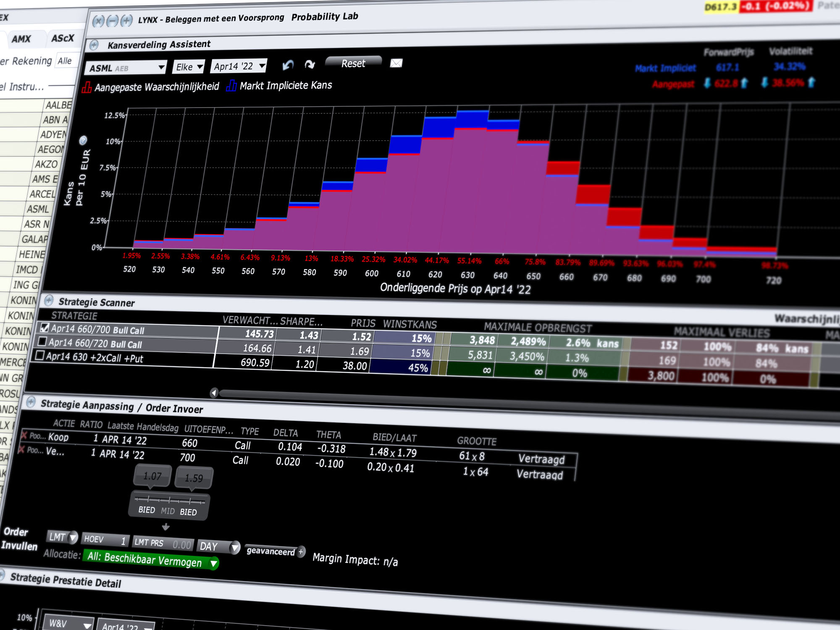
Task: Click the 690.59 expected value cell
Action: click(x=255, y=362)
